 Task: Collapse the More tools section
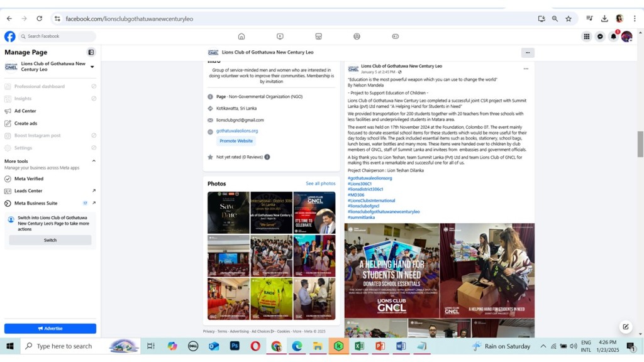[94, 161]
